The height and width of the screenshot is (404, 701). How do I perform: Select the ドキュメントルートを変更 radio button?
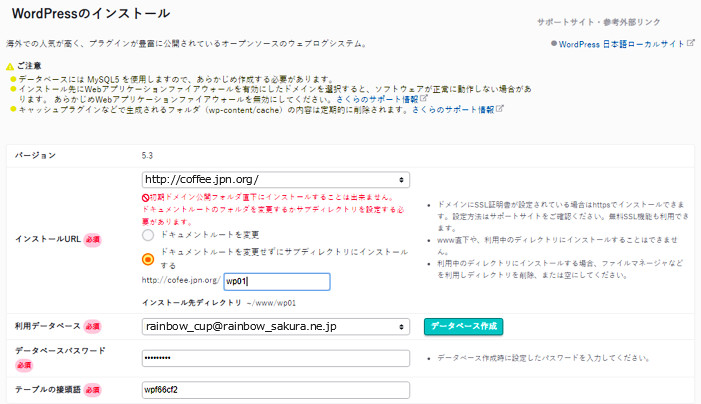[x=148, y=234]
